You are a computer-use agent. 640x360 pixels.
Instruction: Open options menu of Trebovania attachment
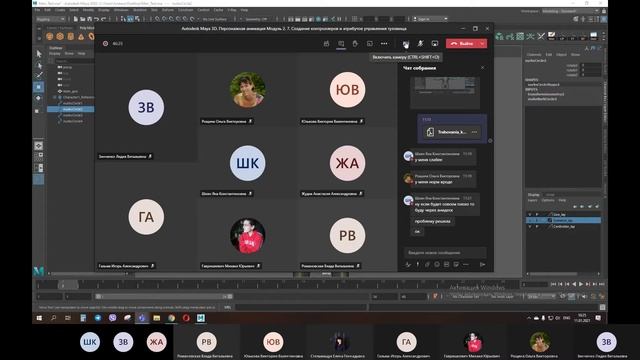(x=474, y=132)
